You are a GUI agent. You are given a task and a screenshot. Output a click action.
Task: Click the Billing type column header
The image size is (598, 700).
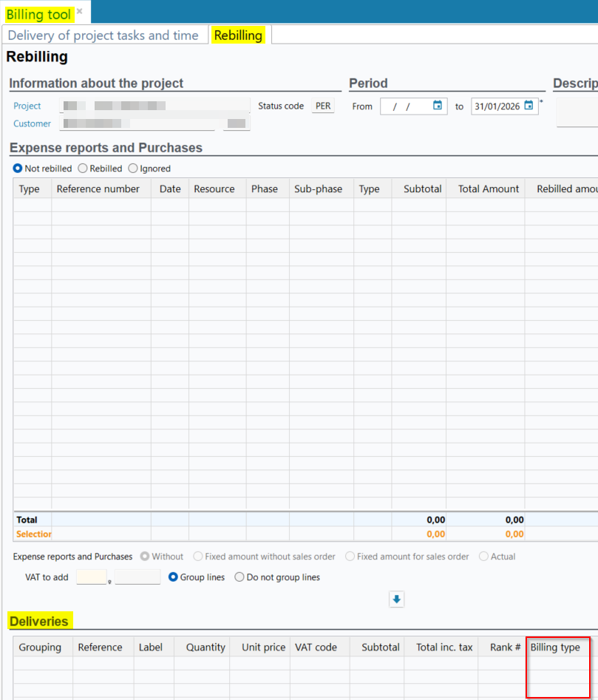coord(555,648)
